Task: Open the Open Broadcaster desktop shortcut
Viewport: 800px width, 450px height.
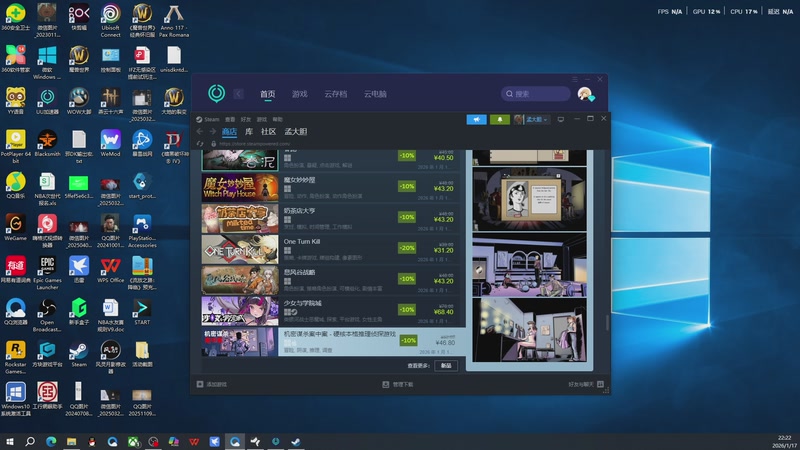Action: tap(47, 315)
